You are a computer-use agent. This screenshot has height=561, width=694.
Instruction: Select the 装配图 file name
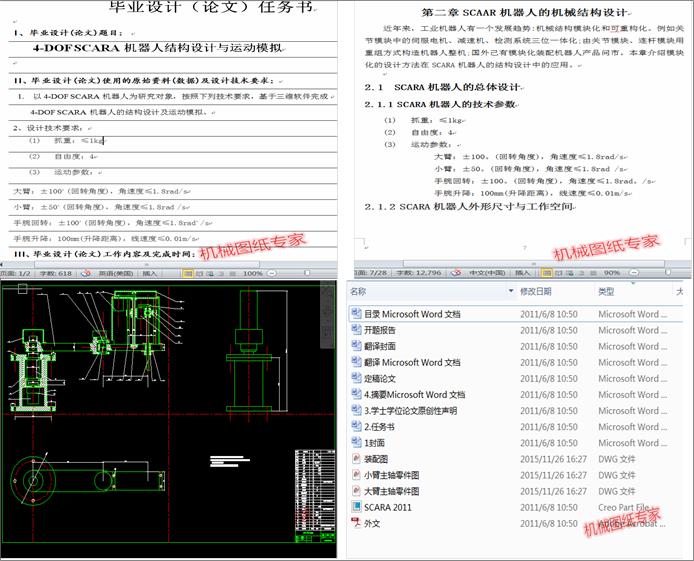[376, 459]
